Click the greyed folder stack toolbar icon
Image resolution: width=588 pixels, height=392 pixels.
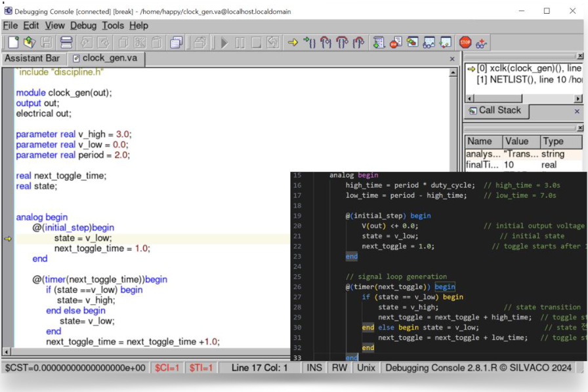[x=200, y=43]
